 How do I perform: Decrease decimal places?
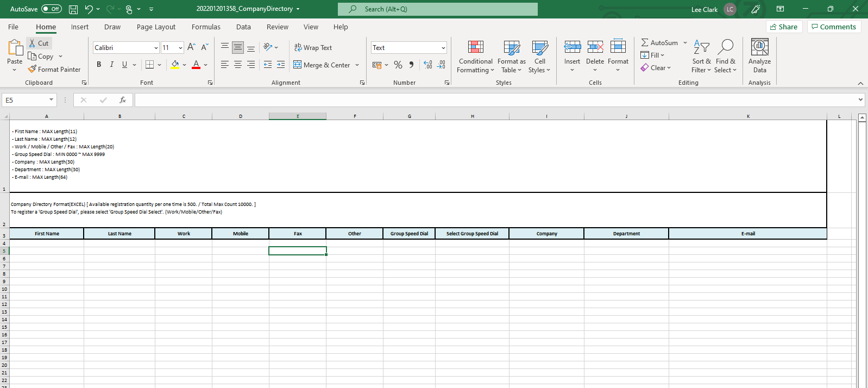(x=441, y=65)
